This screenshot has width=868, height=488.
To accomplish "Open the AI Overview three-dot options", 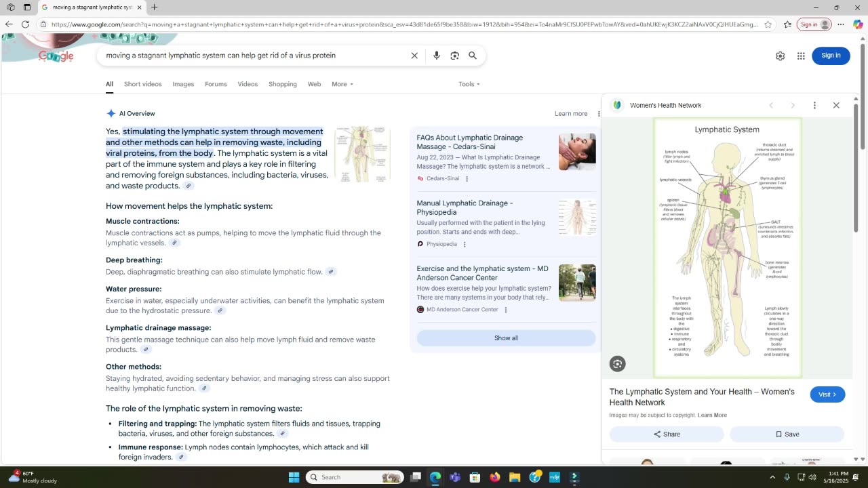I will (x=598, y=114).
